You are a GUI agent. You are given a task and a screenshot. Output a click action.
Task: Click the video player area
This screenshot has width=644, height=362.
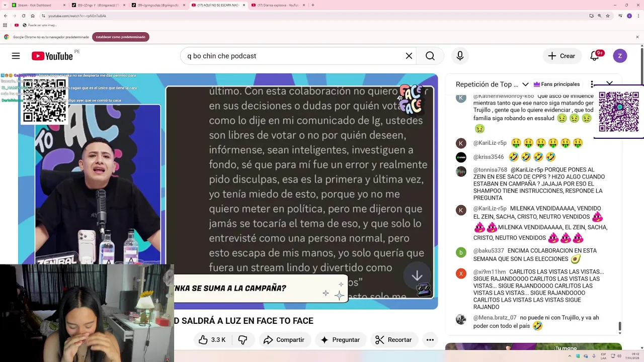tap(228, 191)
